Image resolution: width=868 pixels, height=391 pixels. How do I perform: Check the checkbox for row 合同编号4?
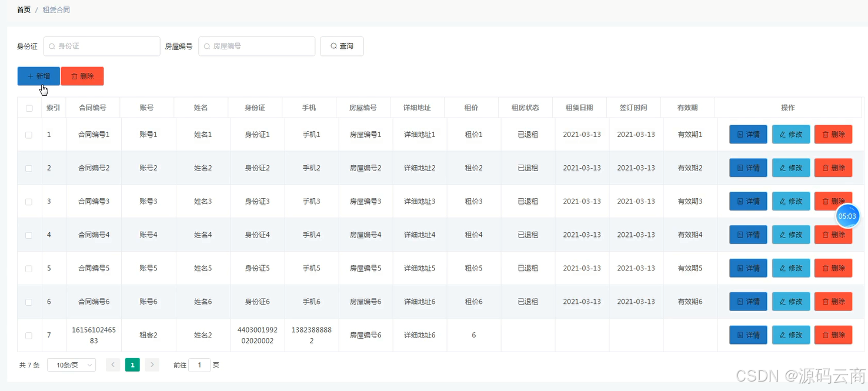click(29, 235)
